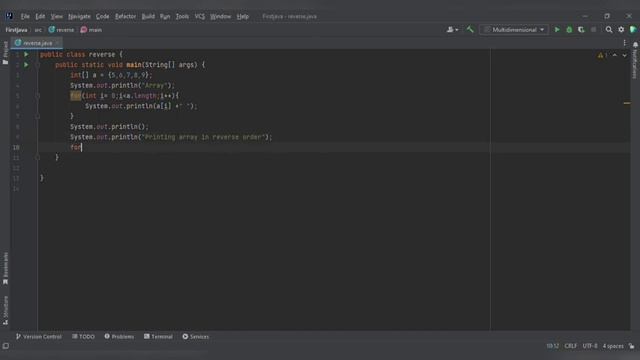
Task: Click the yellow warning indicator in the editor
Action: 602,55
